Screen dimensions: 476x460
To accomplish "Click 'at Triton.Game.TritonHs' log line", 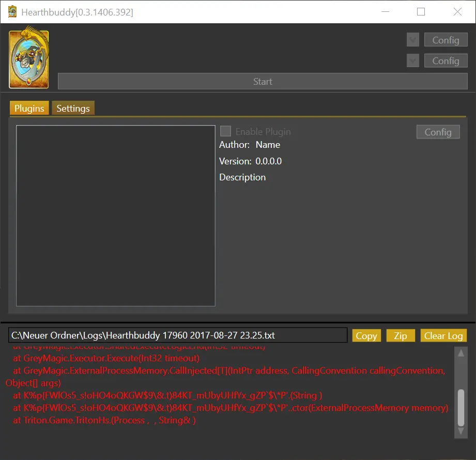I will (x=104, y=420).
